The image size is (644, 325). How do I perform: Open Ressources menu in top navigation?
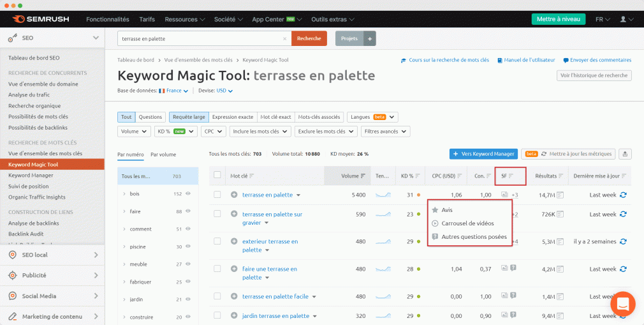(185, 19)
